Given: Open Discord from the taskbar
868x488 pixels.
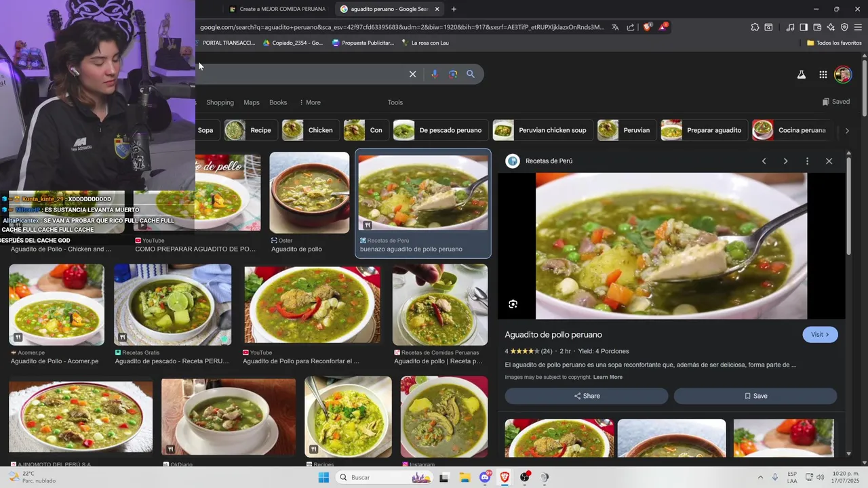Looking at the screenshot, I should click(x=485, y=477).
